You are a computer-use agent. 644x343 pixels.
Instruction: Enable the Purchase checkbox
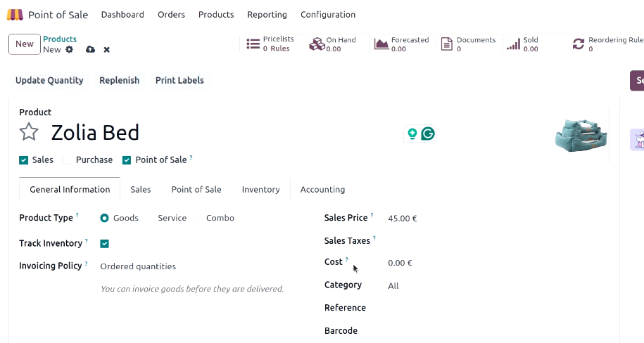(x=67, y=160)
